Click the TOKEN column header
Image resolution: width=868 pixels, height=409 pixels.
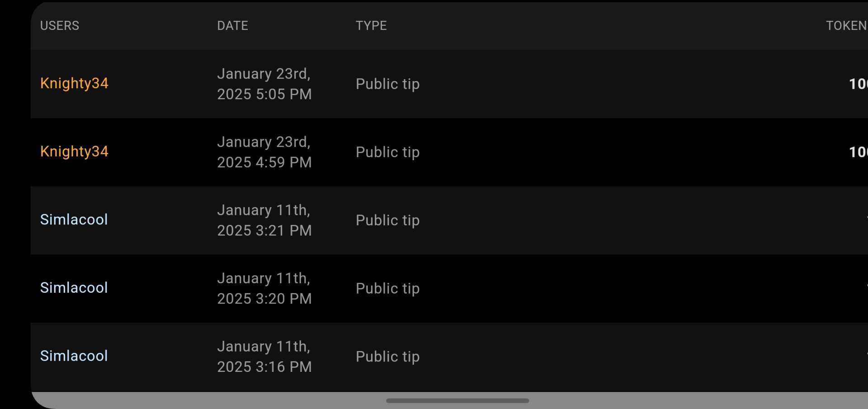point(846,26)
